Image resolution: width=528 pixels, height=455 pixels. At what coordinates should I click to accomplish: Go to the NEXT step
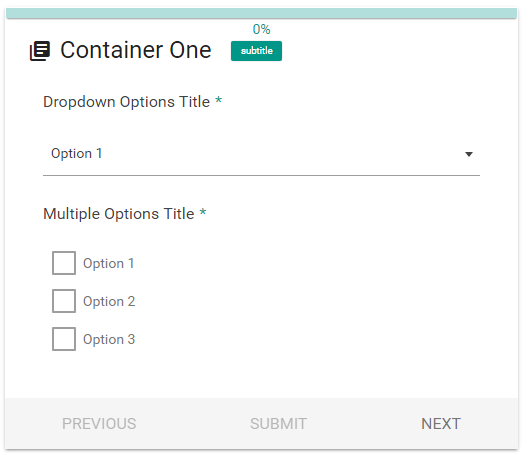click(x=441, y=424)
